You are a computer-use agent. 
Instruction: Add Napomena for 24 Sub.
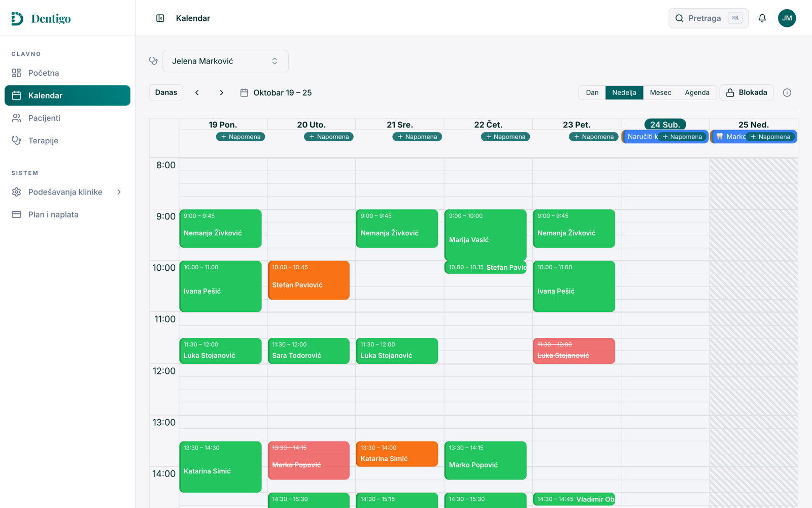click(x=682, y=137)
